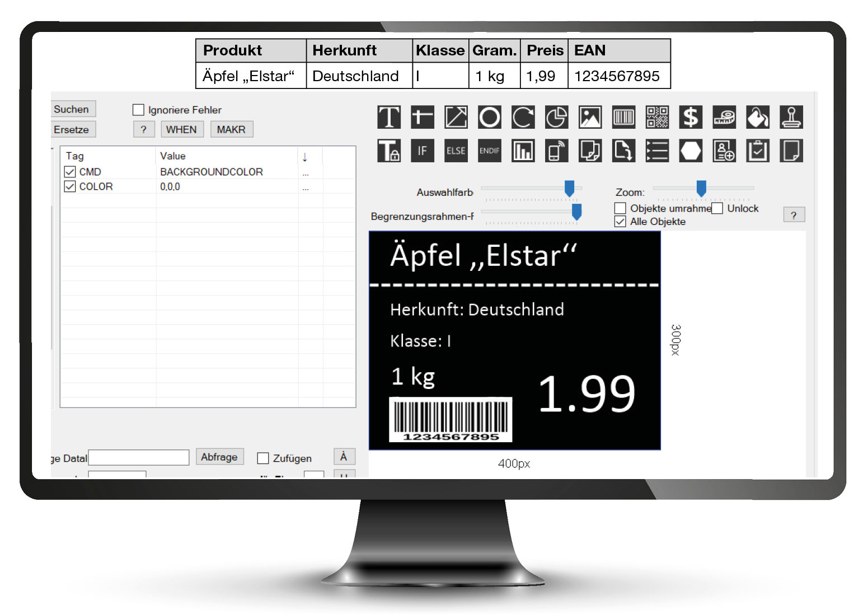Screen dimensions: 868x614
Task: Open the BACKGROUNDCOLOR value ellipsis
Action: pos(306,173)
